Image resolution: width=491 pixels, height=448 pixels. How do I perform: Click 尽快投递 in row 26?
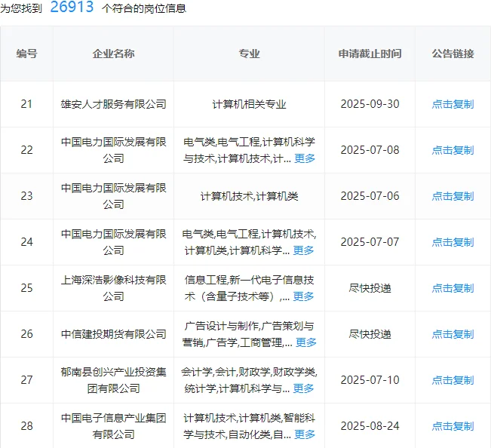point(370,334)
